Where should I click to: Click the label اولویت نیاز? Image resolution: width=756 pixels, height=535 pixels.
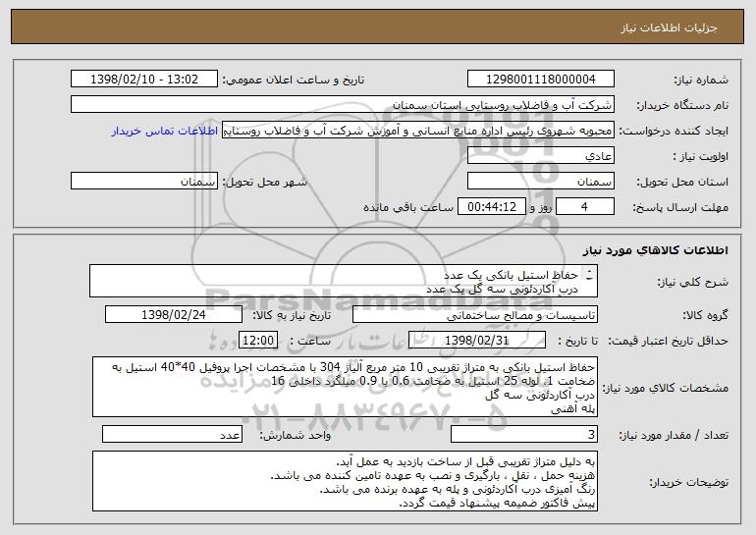point(701,157)
